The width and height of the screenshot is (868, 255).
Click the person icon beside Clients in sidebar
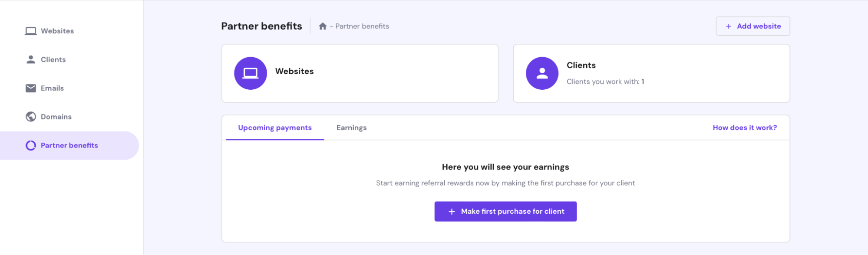[31, 59]
